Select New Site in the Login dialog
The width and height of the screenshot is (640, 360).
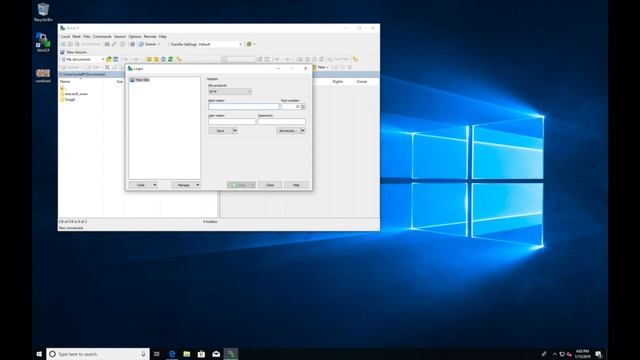pos(140,80)
